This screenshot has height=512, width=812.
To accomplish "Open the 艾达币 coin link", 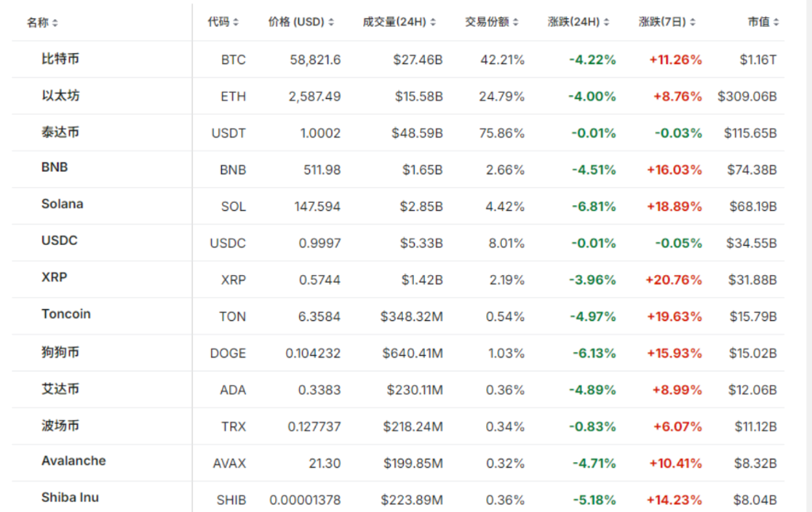I will click(60, 389).
